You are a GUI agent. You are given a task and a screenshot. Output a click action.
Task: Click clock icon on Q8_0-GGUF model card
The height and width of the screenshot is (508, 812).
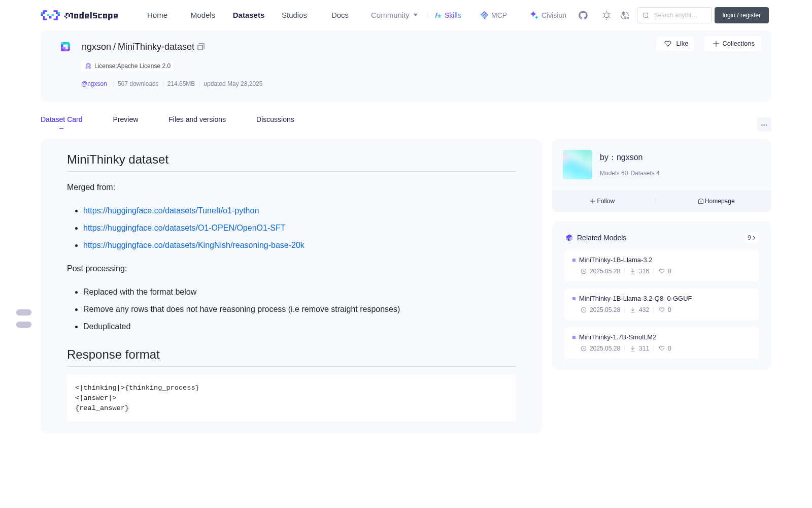click(x=584, y=310)
